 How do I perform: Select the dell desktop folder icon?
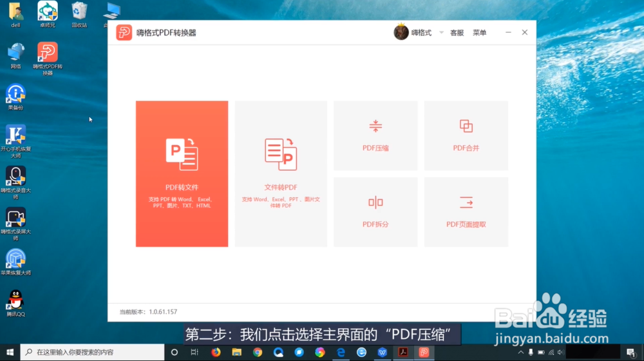coord(15,14)
